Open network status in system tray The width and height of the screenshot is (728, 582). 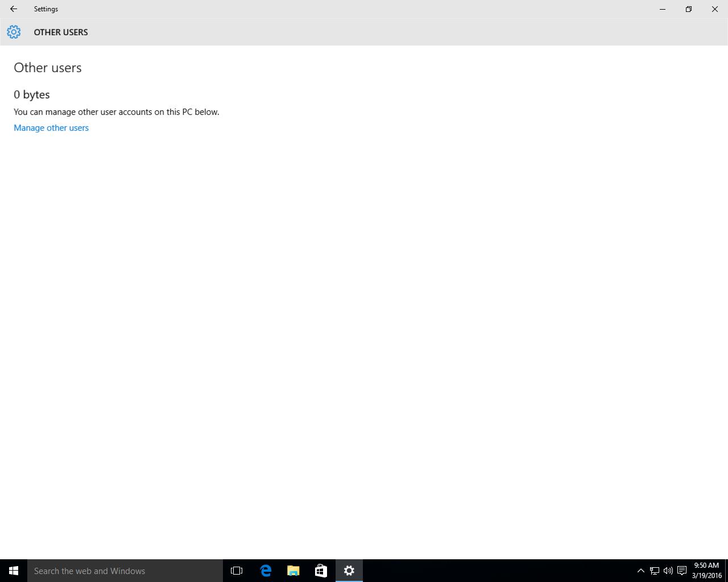[655, 571]
